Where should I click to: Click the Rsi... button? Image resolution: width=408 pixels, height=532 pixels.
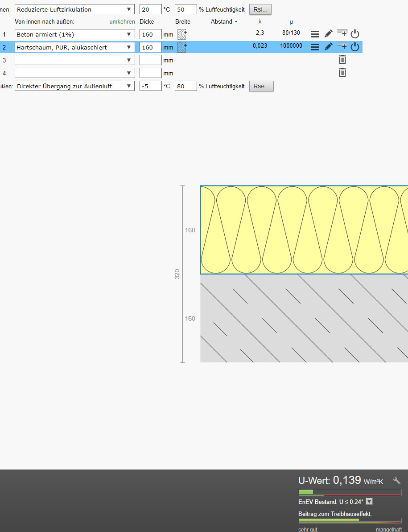tap(260, 9)
